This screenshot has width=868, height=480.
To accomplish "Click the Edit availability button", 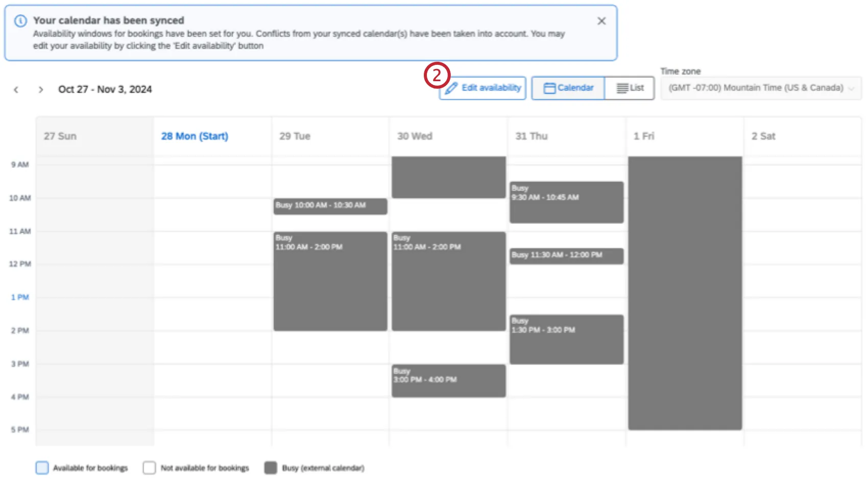I will coord(482,88).
